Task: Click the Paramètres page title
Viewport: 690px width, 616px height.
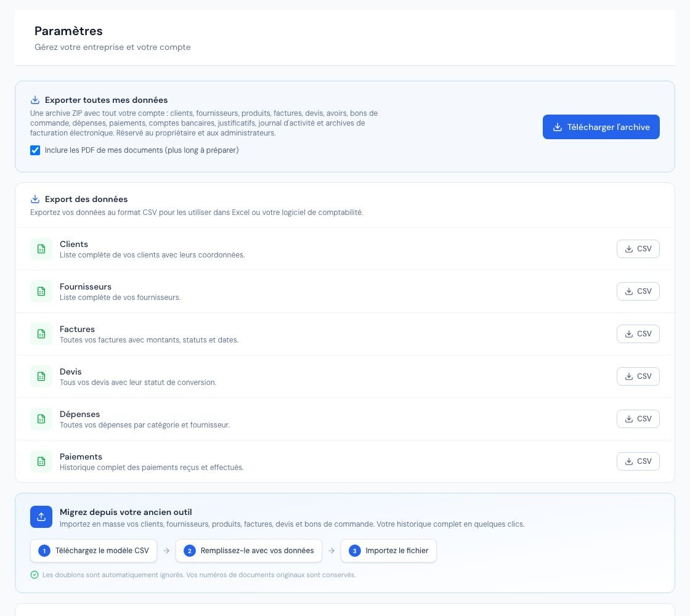Action: coord(68,31)
